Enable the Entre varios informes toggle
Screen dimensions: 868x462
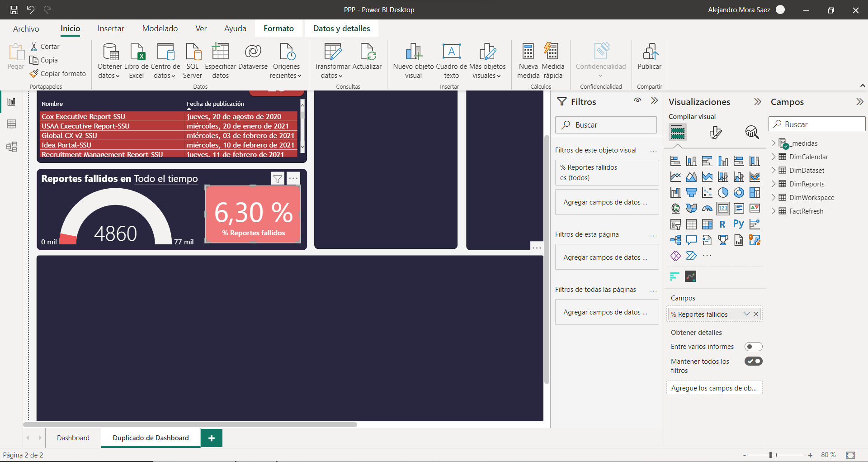tap(753, 347)
